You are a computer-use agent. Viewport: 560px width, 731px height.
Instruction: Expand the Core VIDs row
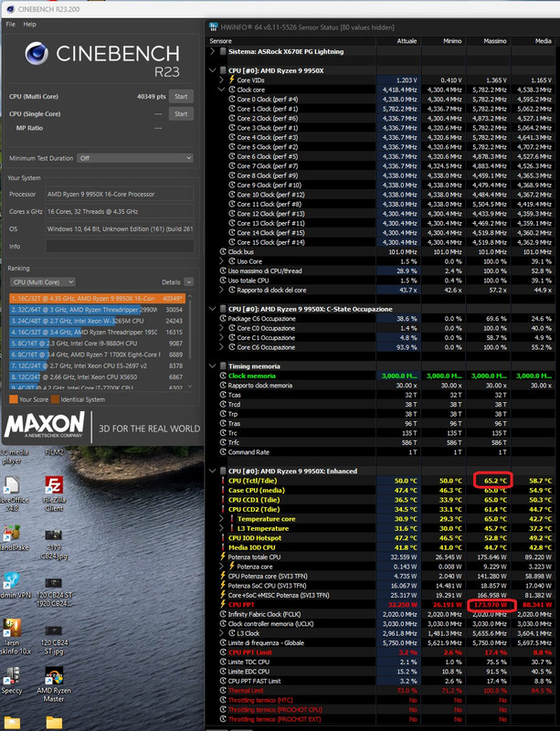tap(221, 79)
